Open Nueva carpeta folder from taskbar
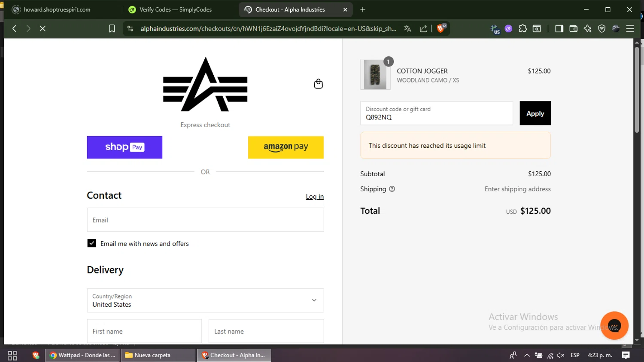The image size is (644, 362). pos(158,355)
